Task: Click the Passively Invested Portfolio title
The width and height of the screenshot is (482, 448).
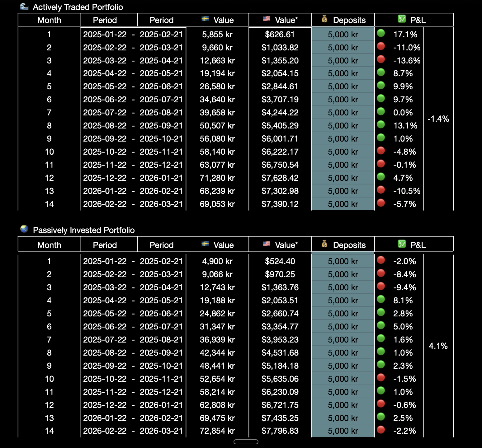Action: [x=84, y=230]
